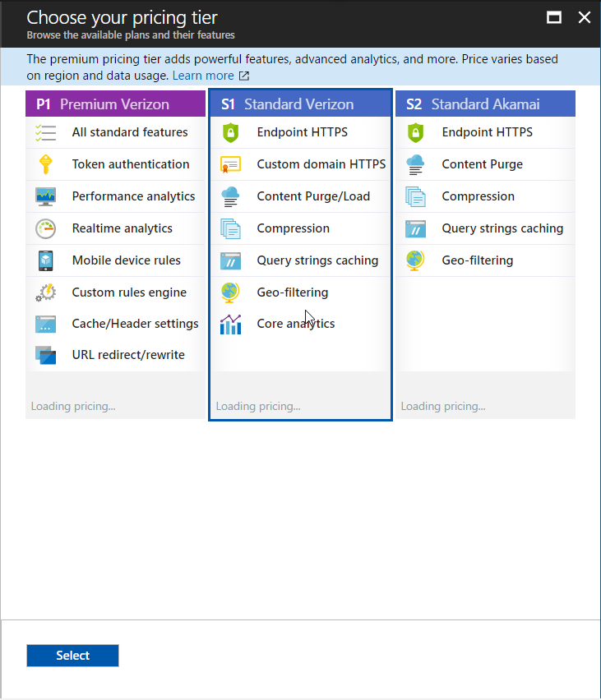This screenshot has width=601, height=700.
Task: Click S2 Query strings caching icon
Action: [x=415, y=228]
